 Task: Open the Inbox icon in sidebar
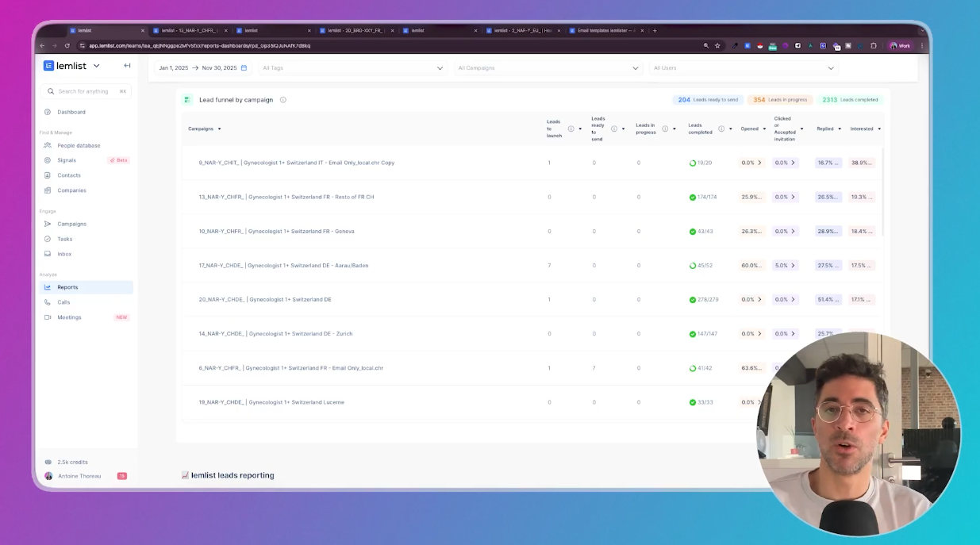click(48, 254)
